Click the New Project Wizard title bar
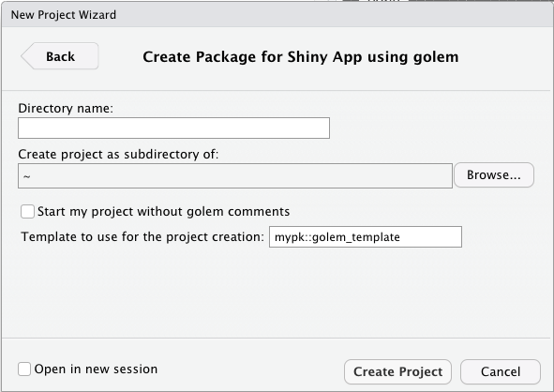Viewport: 554px width, 392px height. tap(277, 14)
